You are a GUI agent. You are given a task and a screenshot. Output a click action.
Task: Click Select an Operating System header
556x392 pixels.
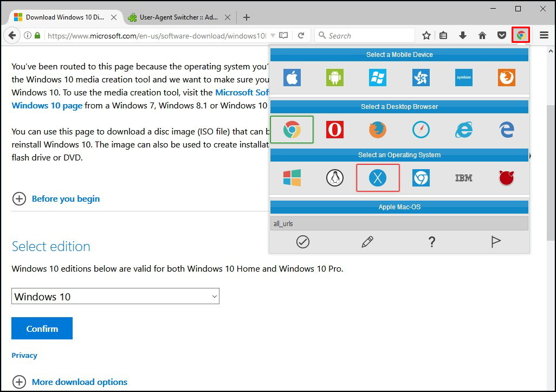399,155
